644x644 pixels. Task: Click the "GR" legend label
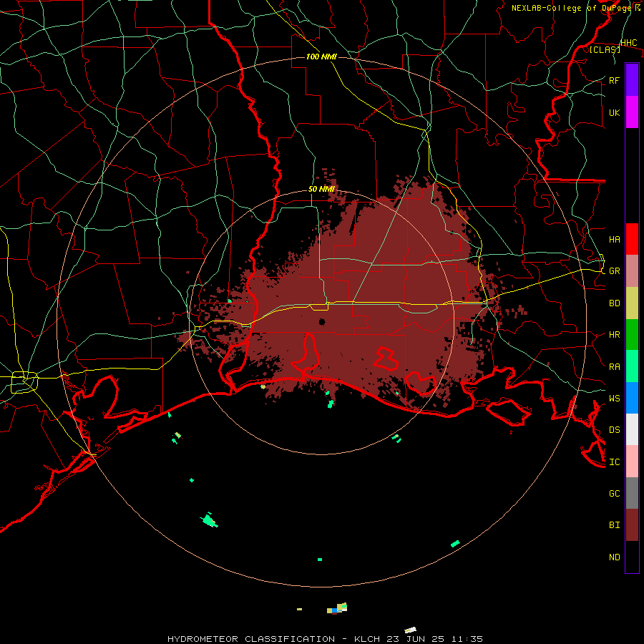[x=615, y=271]
